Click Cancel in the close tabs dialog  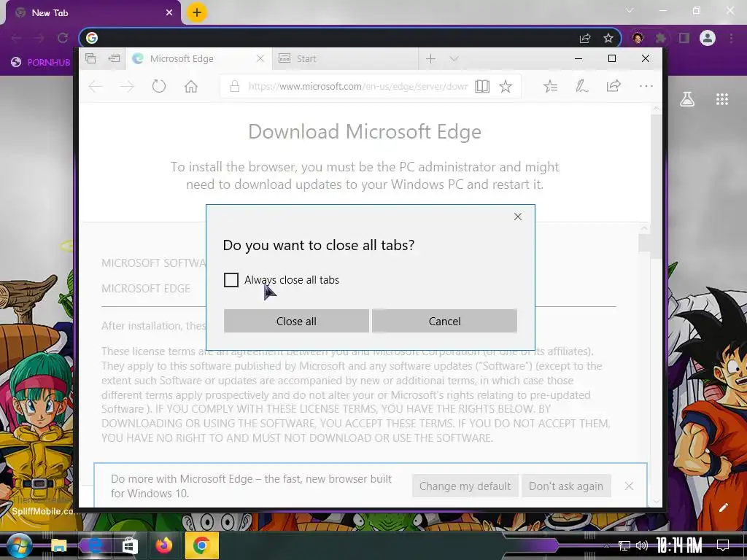(444, 322)
